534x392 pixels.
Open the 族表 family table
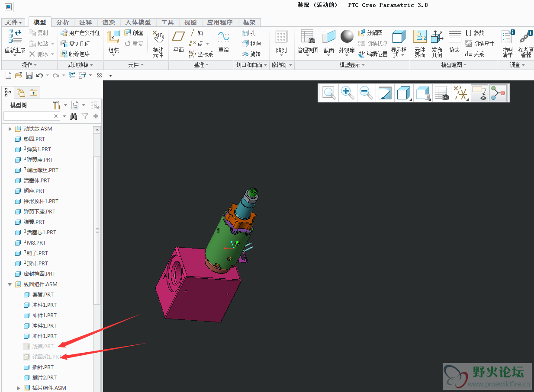pos(455,37)
